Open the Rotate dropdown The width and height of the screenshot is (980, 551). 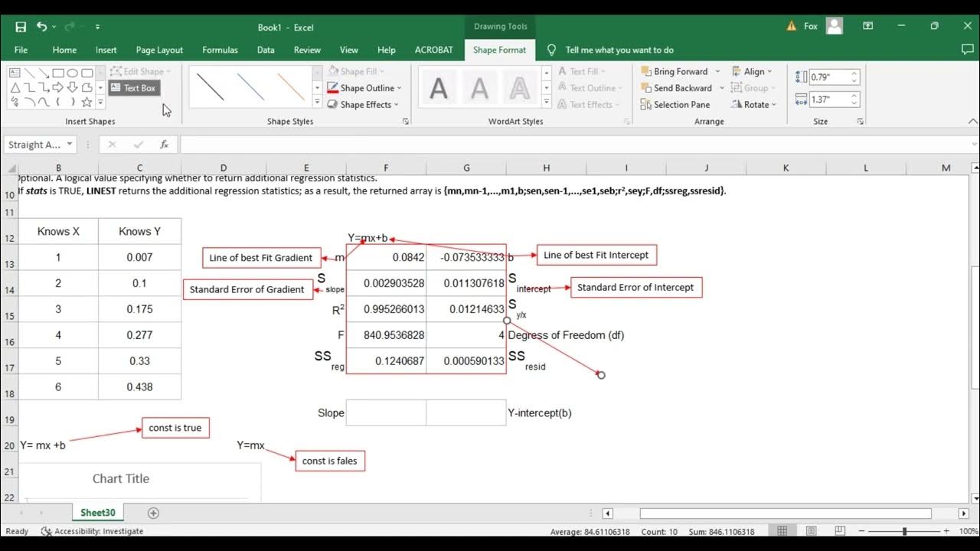(754, 105)
